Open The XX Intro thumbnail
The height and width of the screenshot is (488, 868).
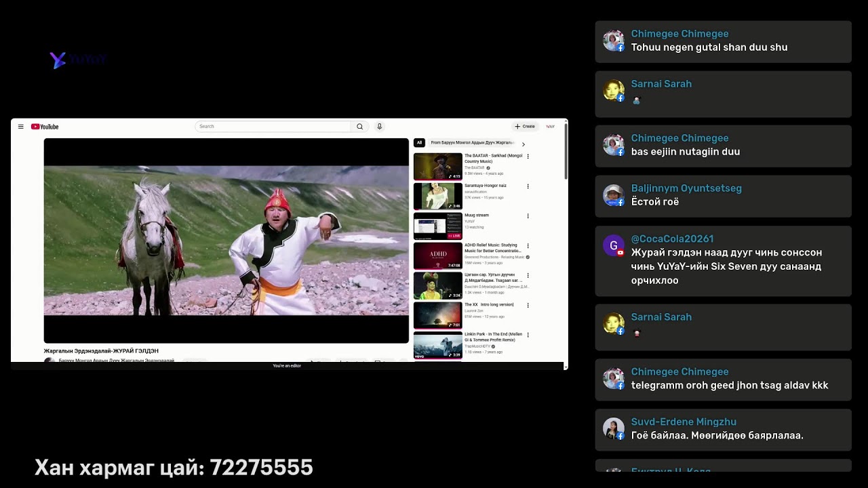[x=438, y=316]
